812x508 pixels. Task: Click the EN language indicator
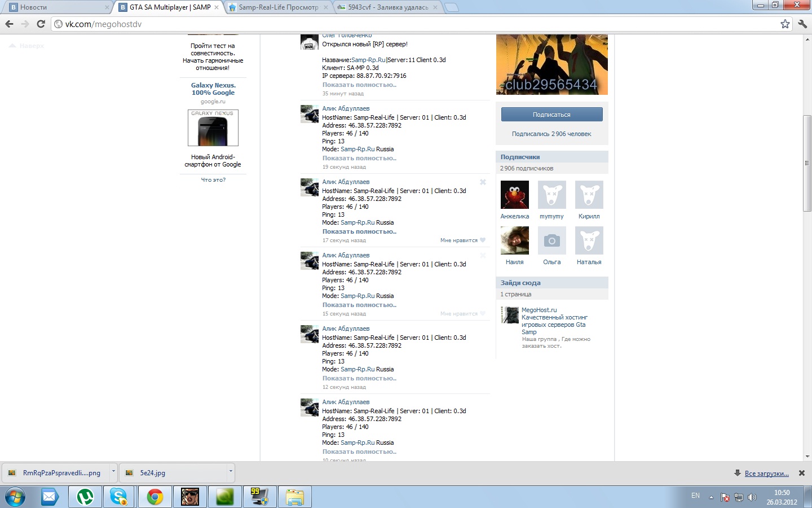tap(695, 496)
